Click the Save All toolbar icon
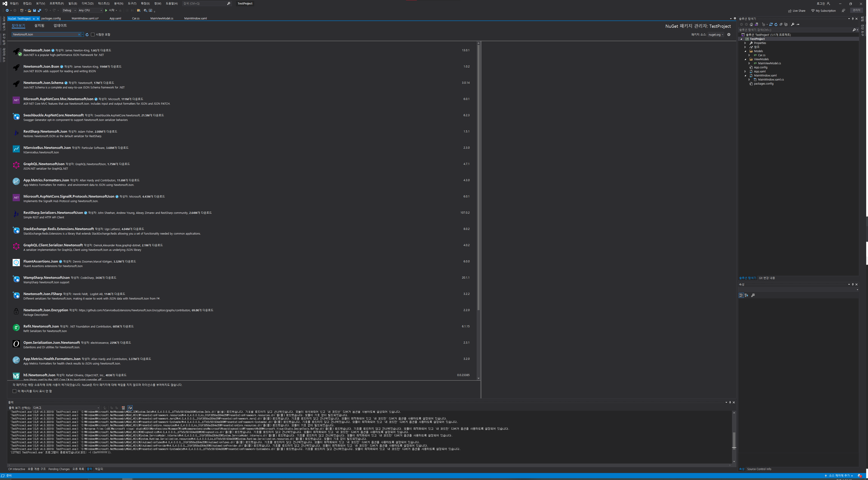 tap(39, 10)
